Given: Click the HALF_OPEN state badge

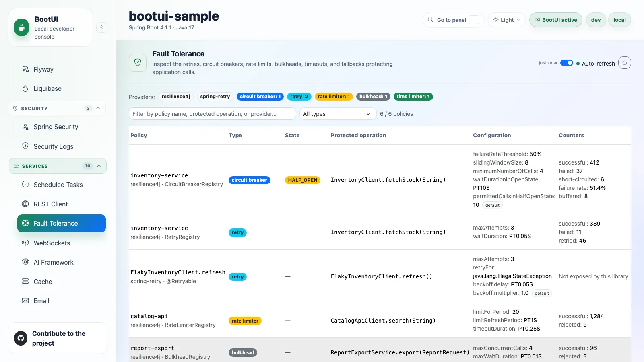Looking at the screenshot, I should (x=303, y=180).
